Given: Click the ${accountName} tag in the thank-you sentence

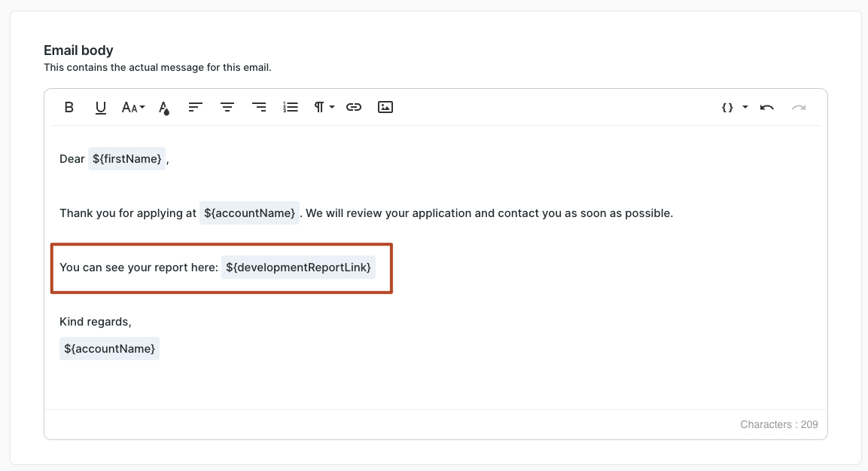Looking at the screenshot, I should pyautogui.click(x=249, y=213).
